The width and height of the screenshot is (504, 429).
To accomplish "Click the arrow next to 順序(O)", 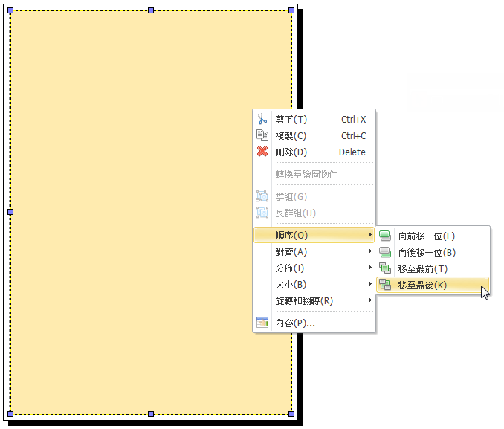I will 370,235.
